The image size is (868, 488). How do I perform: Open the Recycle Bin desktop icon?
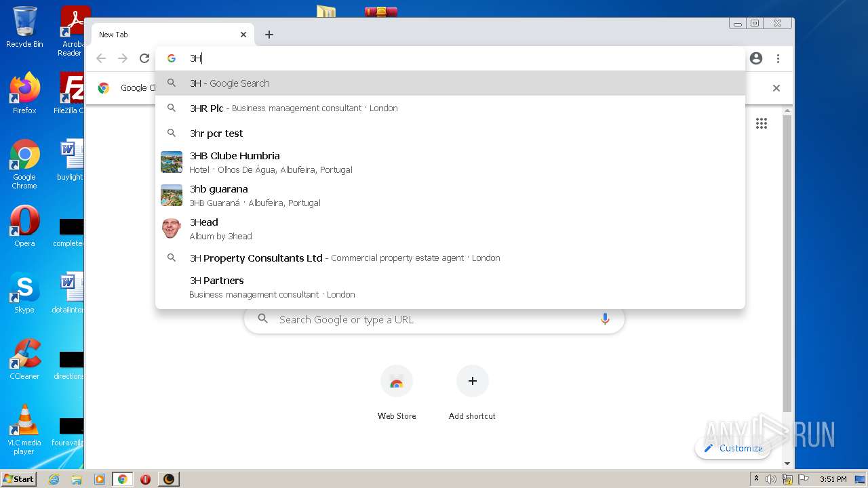coord(24,28)
